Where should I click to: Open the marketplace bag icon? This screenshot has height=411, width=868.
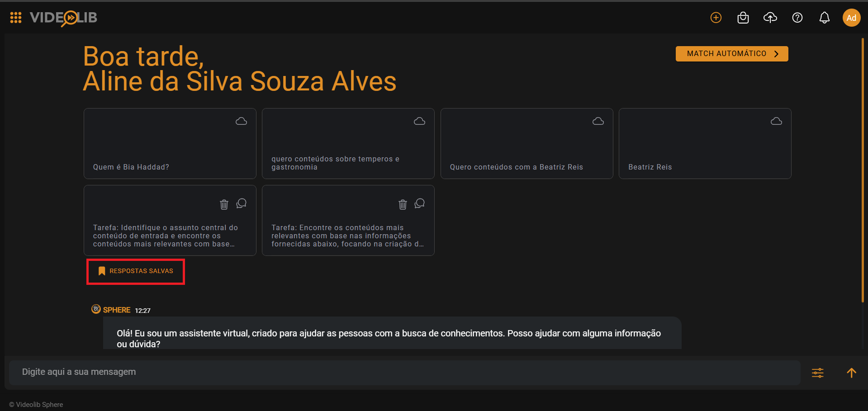[x=743, y=18]
